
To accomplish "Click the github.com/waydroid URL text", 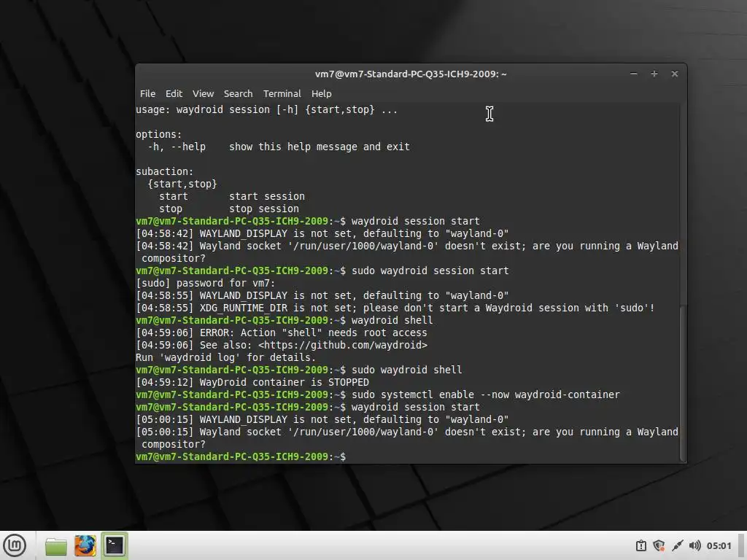I will point(343,345).
